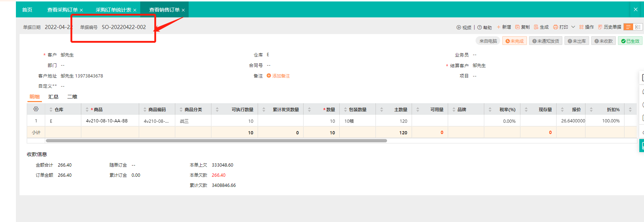This screenshot has height=222, width=644.
Task: Expand the 打印 print dropdown arrow
Action: tap(573, 27)
